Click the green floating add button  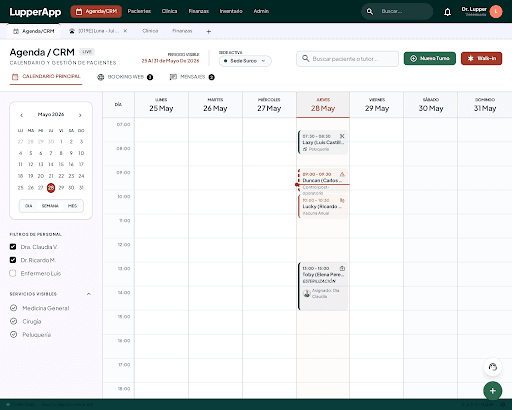pos(493,391)
